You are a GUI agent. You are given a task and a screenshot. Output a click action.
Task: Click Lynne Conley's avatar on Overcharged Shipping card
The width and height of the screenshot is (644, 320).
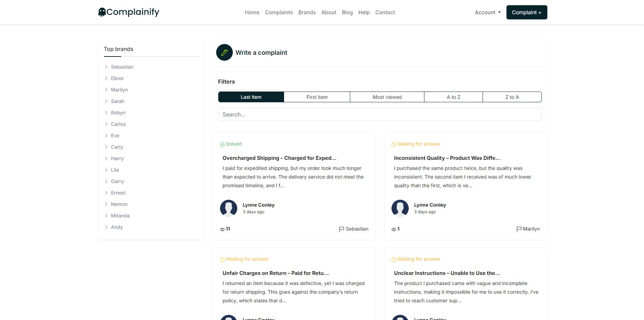point(229,208)
